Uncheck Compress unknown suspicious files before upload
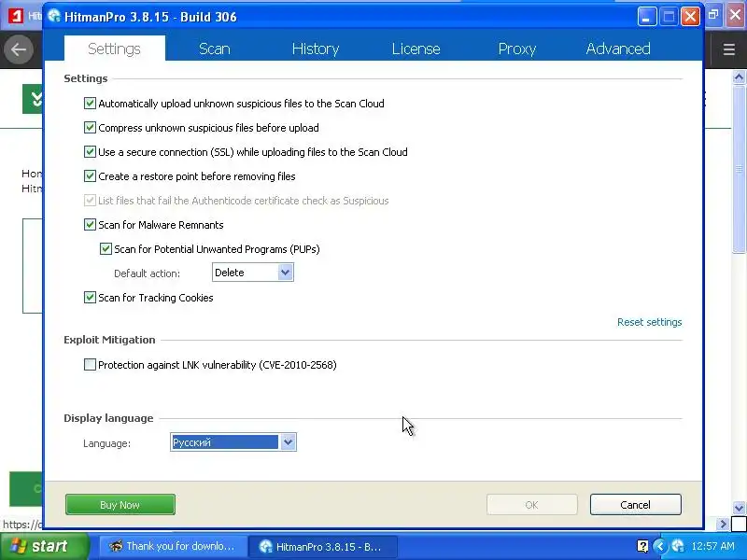The height and width of the screenshot is (560, 747). [90, 128]
